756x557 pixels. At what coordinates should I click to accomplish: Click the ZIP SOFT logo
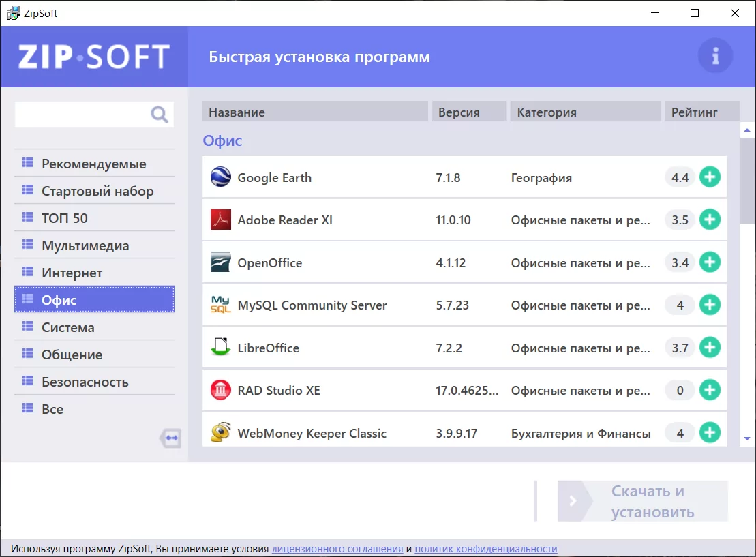[x=94, y=57]
